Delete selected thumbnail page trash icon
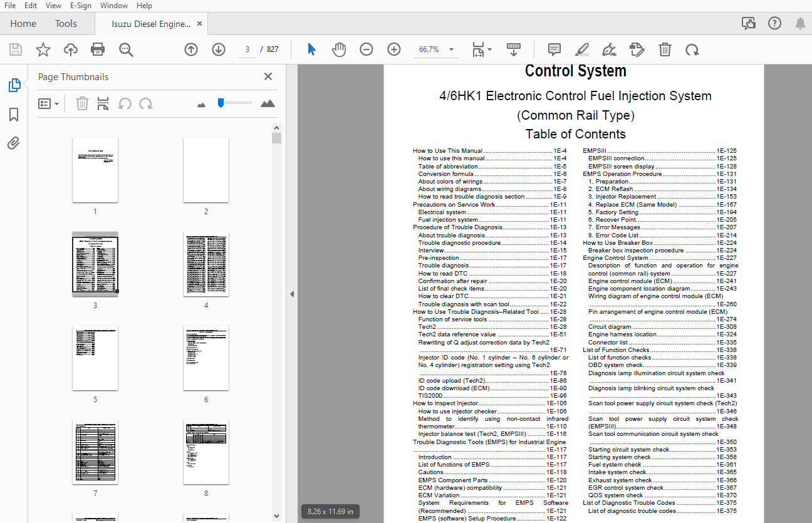The image size is (812, 523). [x=82, y=103]
